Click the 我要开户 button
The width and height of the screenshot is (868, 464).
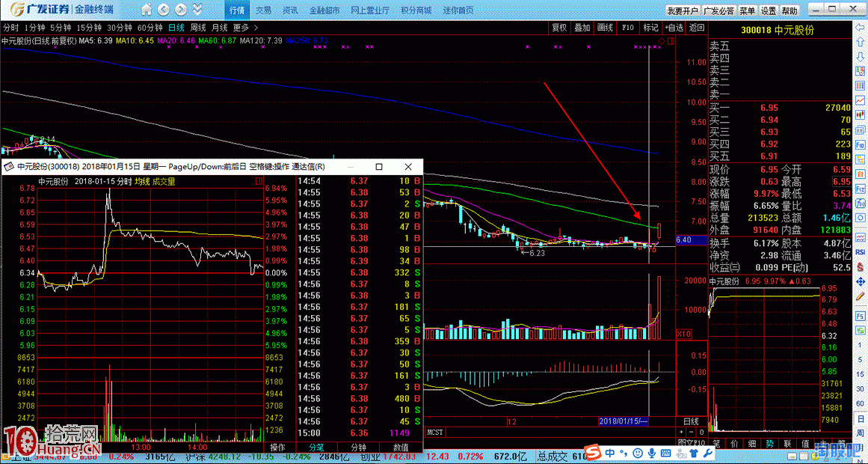(x=683, y=10)
